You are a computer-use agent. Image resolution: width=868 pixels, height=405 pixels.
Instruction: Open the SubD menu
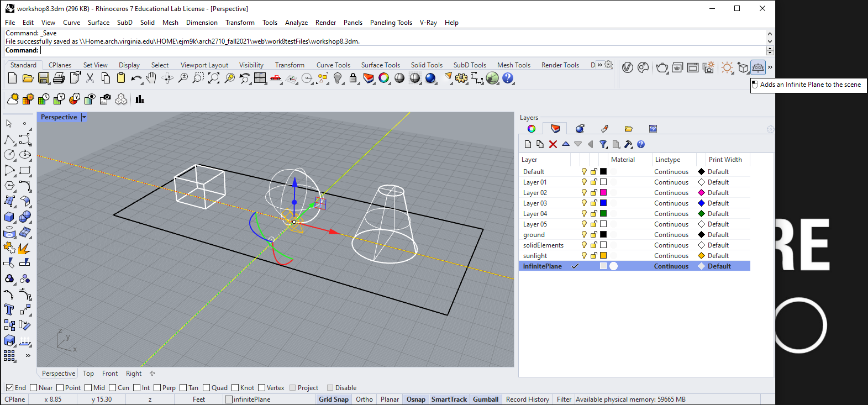124,23
